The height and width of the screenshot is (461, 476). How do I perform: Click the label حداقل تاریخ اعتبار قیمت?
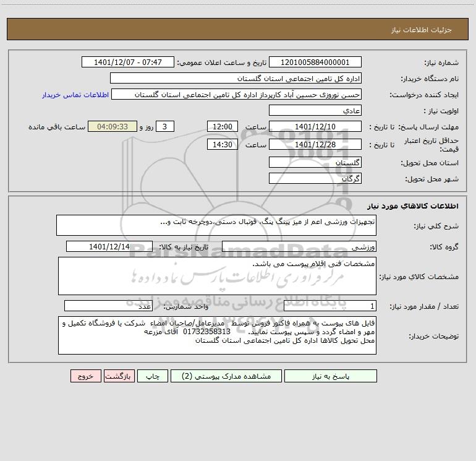pyautogui.click(x=431, y=145)
